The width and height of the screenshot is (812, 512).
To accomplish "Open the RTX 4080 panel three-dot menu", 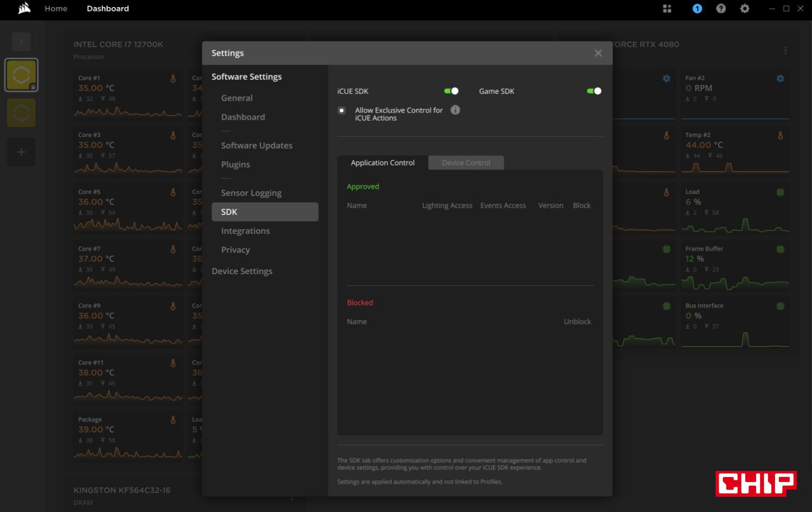I will point(785,50).
